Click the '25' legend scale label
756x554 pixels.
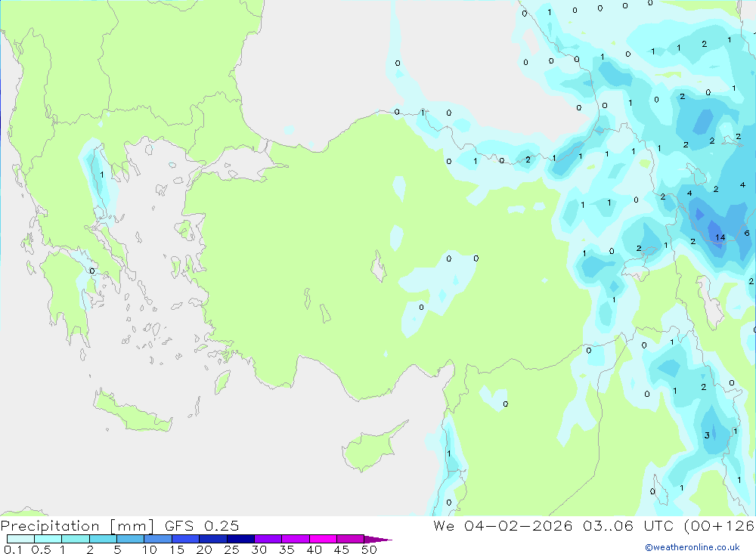click(232, 549)
